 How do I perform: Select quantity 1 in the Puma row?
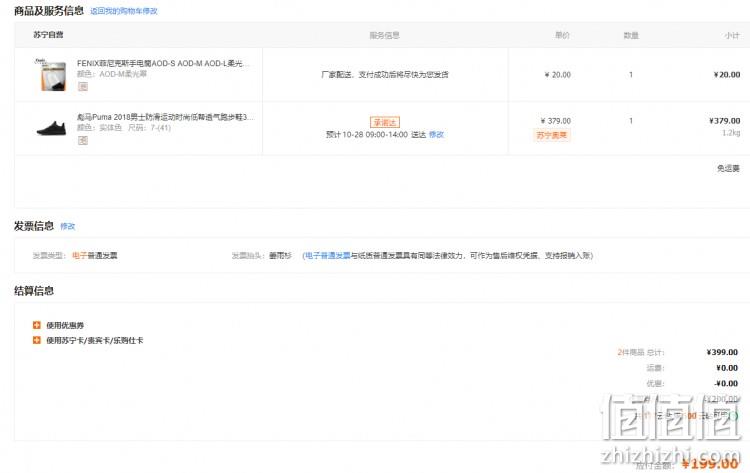coord(631,121)
